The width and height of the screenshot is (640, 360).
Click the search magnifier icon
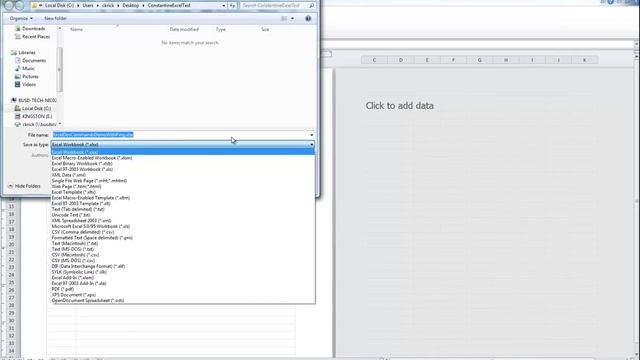[x=311, y=6]
